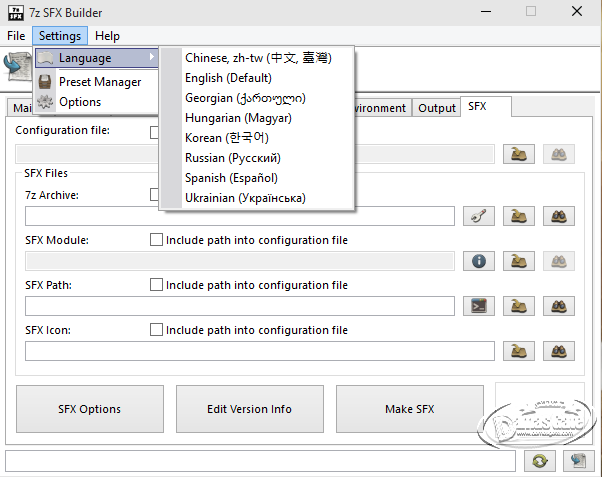Screen dimensions: 602x477
Task: Open Options from Settings menu
Action: click(x=80, y=102)
